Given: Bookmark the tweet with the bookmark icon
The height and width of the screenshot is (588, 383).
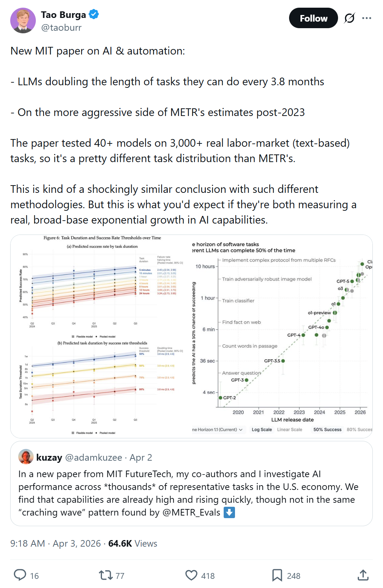Looking at the screenshot, I should 277,575.
